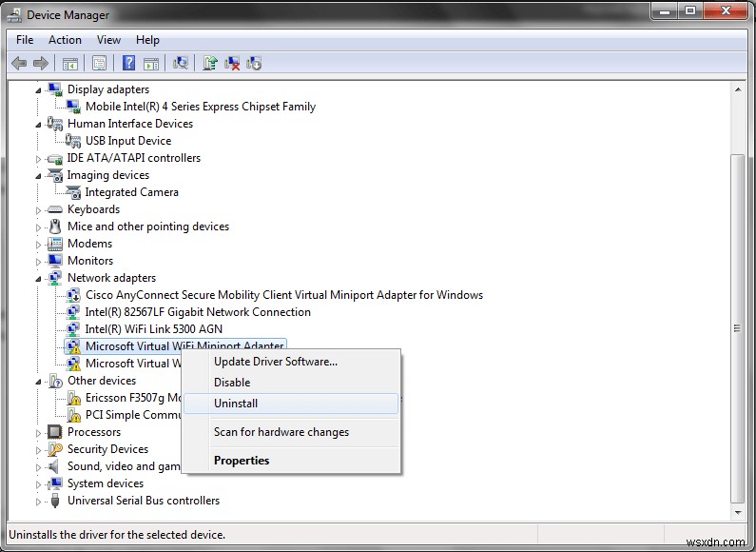Collapse the Imaging devices node

coord(38,176)
